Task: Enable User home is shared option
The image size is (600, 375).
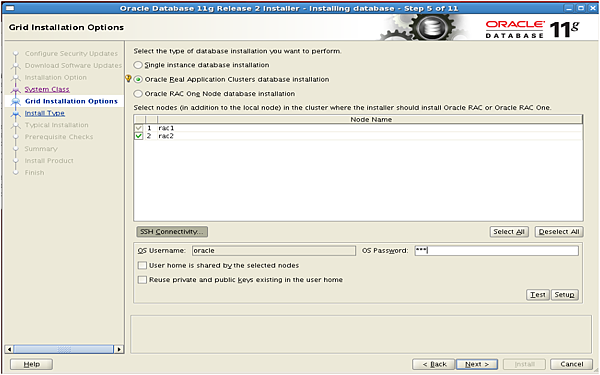Action: pos(142,265)
